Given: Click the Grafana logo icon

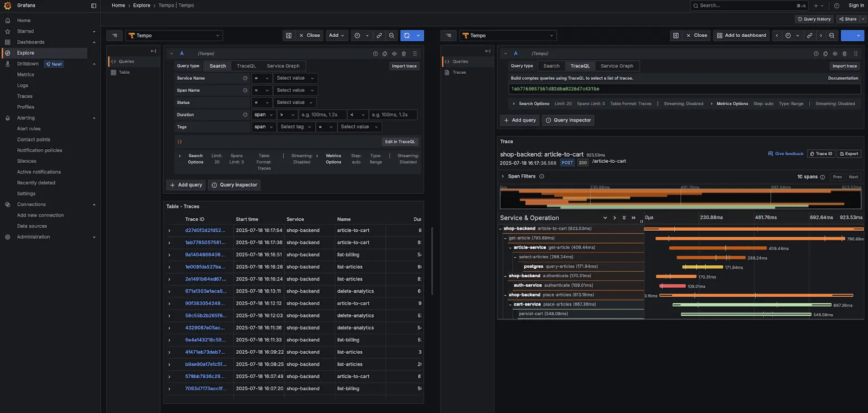Looking at the screenshot, I should 8,5.
